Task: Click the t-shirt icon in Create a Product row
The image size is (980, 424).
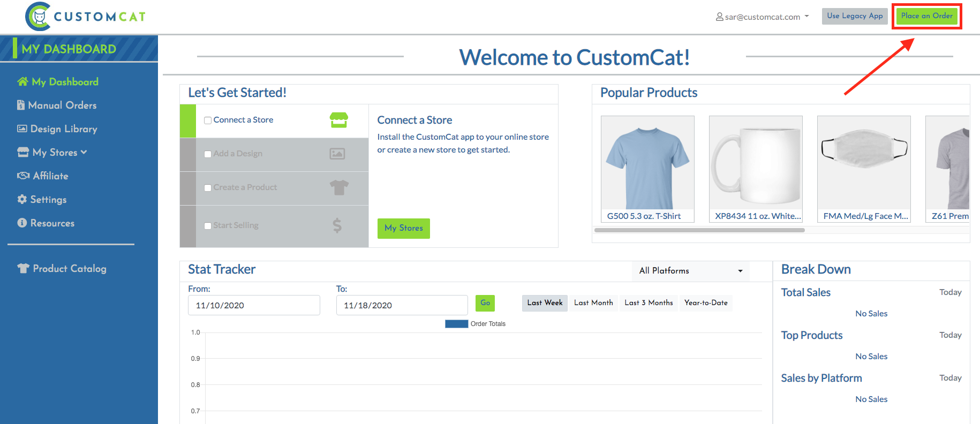Action: click(x=339, y=187)
